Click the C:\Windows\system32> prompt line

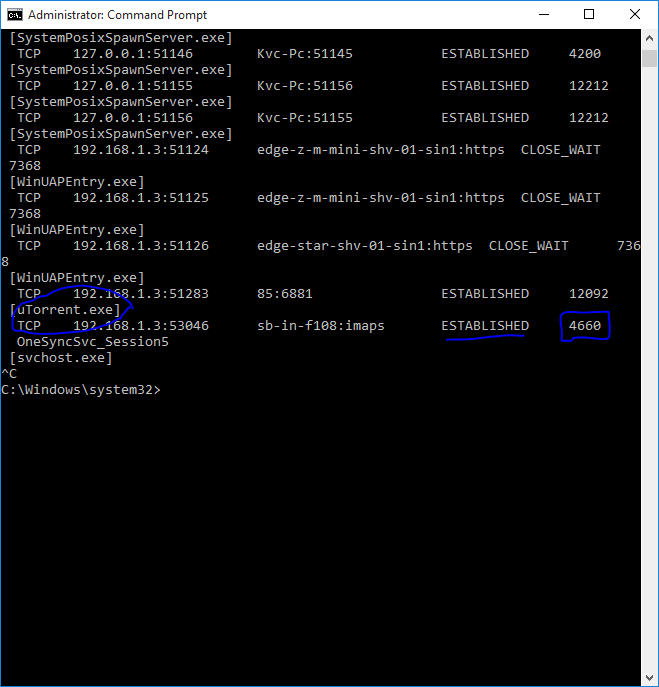(81, 390)
